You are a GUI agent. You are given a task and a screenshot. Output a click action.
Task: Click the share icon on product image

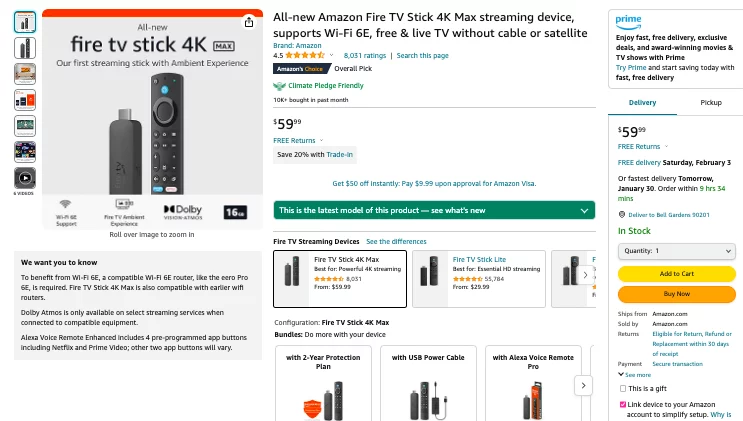[249, 22]
